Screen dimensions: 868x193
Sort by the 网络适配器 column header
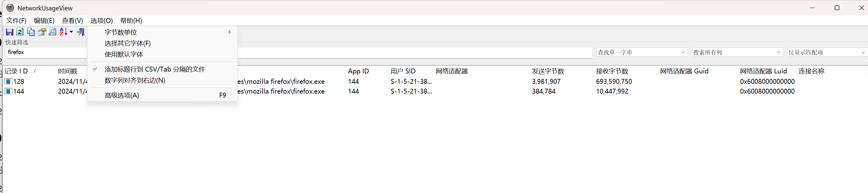tap(482, 71)
